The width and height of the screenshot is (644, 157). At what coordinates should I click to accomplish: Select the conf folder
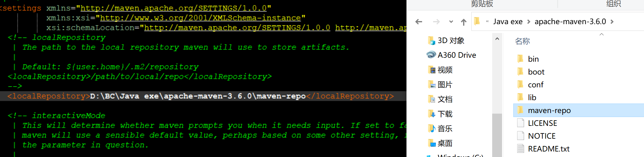pos(536,85)
